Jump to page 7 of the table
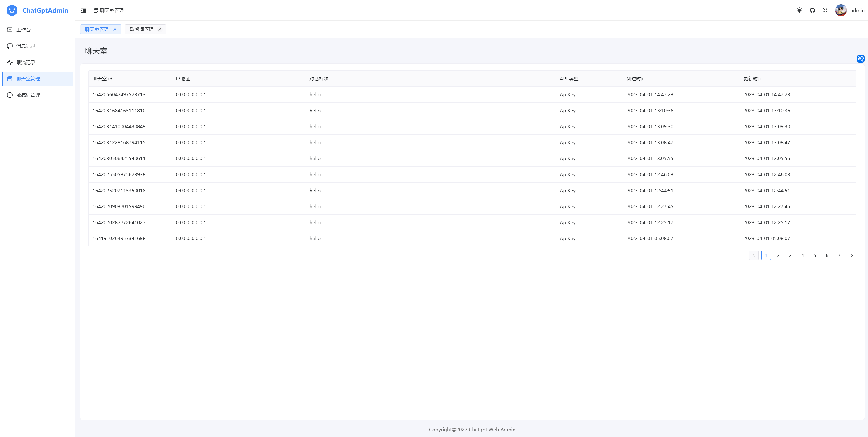Screen dimensions: 868x437 tap(839, 255)
